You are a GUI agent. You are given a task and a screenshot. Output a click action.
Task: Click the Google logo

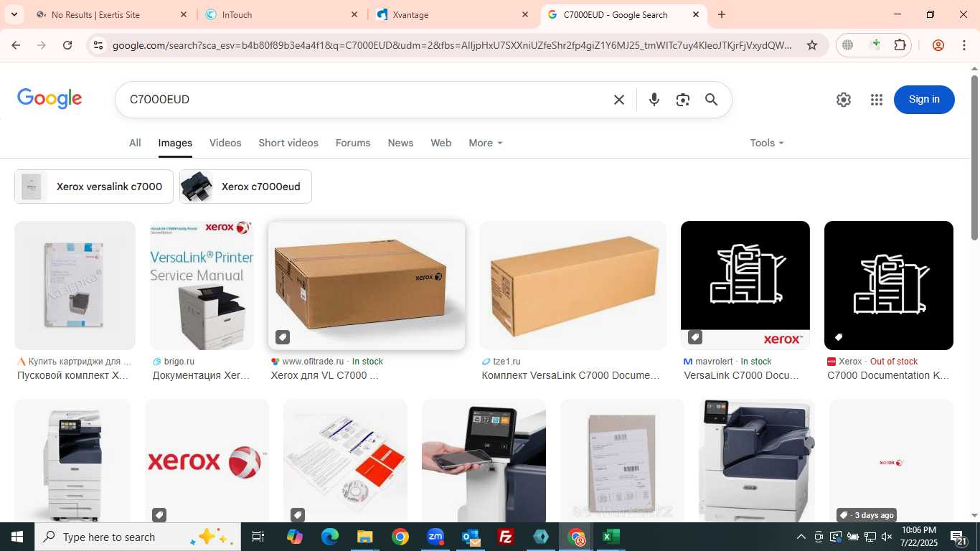(x=50, y=99)
